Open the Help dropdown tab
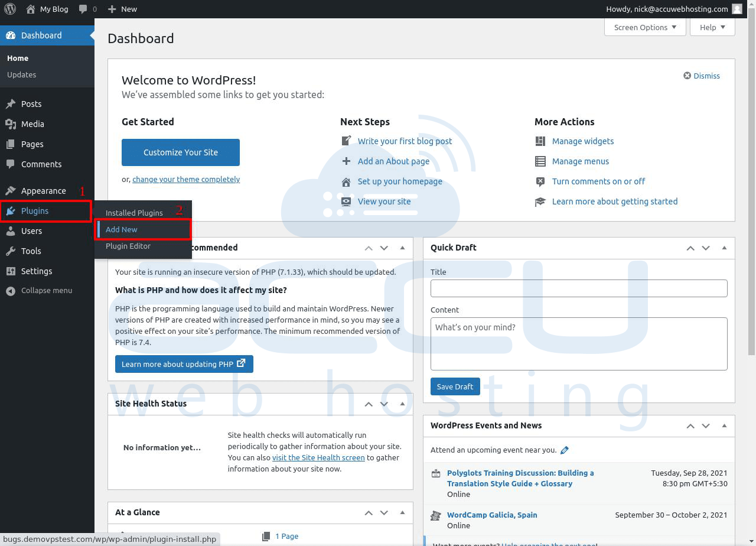 pos(712,27)
